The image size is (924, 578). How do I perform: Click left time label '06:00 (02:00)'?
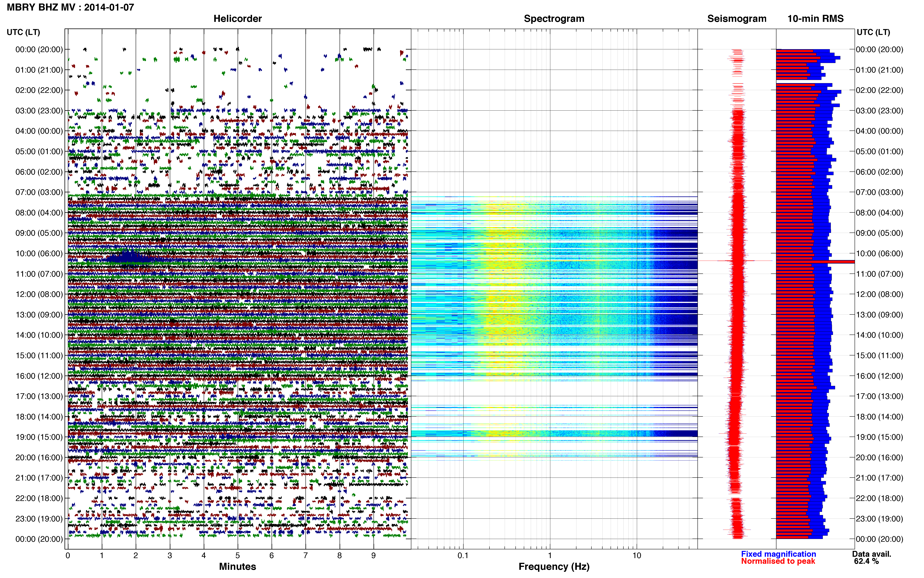(39, 172)
